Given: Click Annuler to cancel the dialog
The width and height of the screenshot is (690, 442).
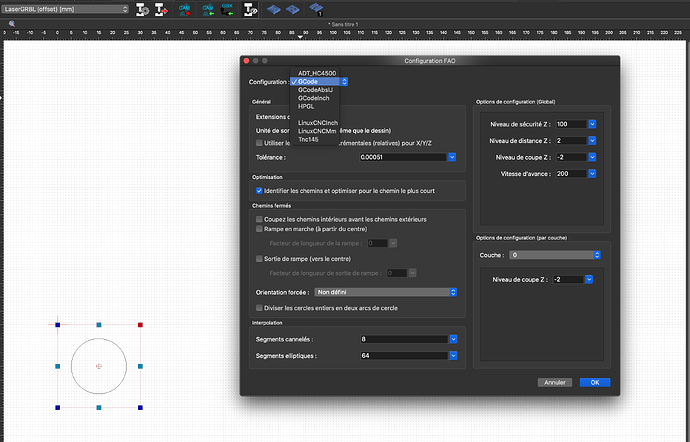Looking at the screenshot, I should pos(554,383).
